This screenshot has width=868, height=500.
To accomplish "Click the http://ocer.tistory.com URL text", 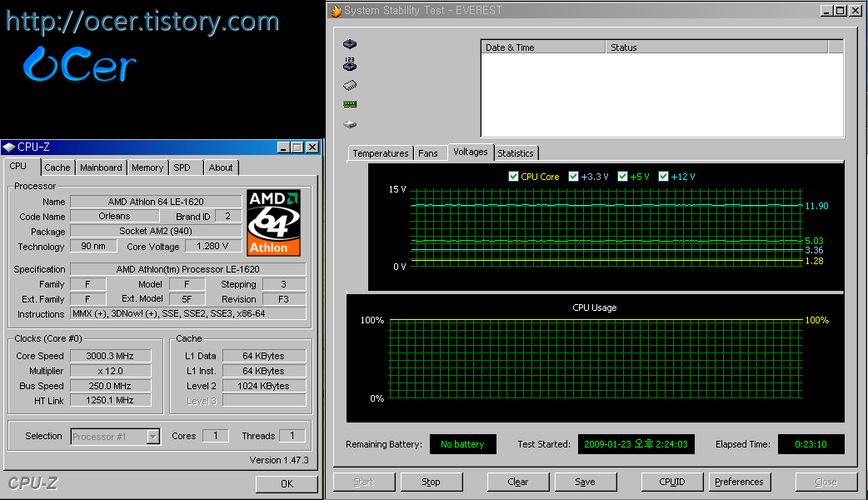I will (x=142, y=22).
